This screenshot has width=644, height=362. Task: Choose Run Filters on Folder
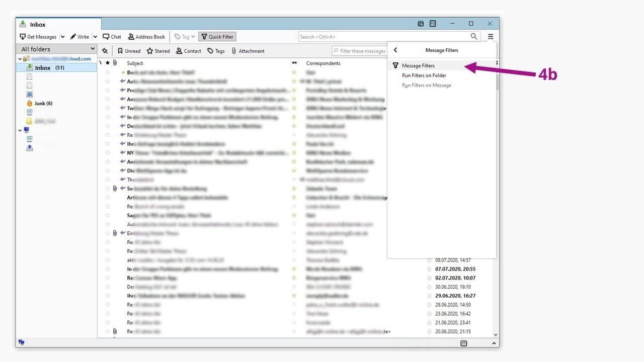(424, 75)
